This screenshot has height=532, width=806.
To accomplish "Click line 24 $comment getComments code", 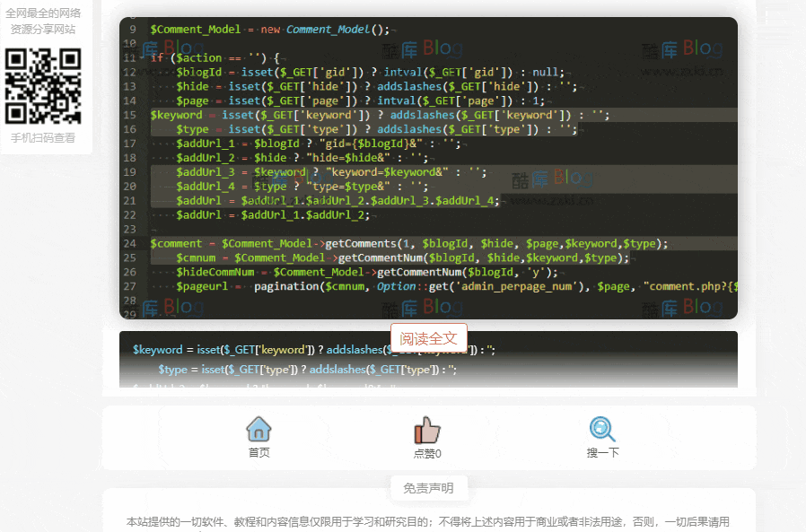I will [408, 243].
